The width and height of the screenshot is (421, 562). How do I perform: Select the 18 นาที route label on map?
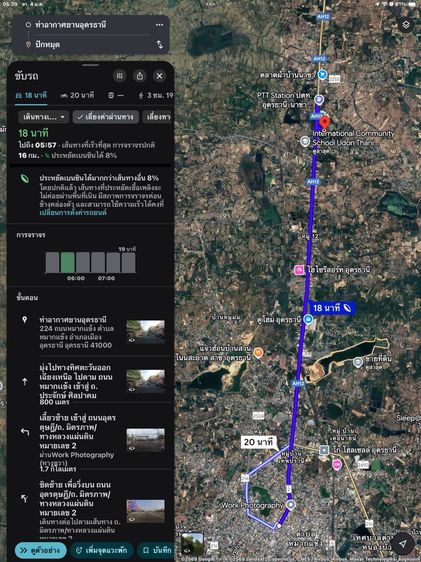coord(332,308)
